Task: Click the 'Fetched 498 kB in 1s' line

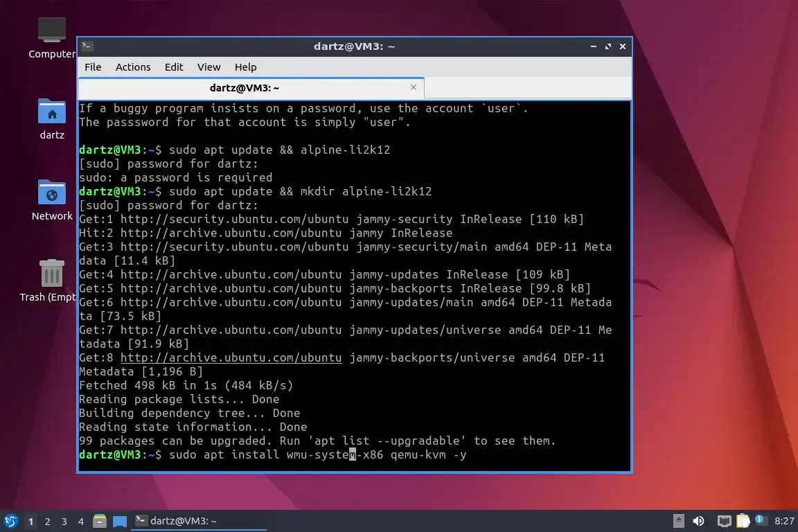Action: [186, 385]
